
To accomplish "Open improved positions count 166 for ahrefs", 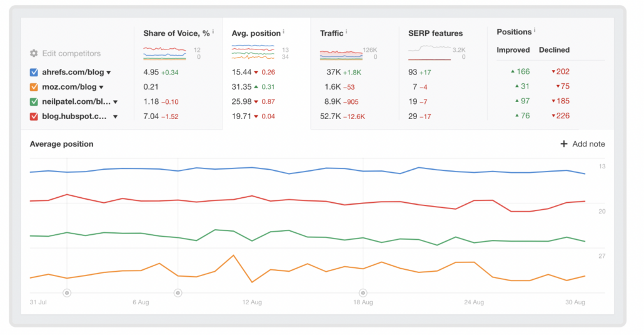I will tap(522, 72).
